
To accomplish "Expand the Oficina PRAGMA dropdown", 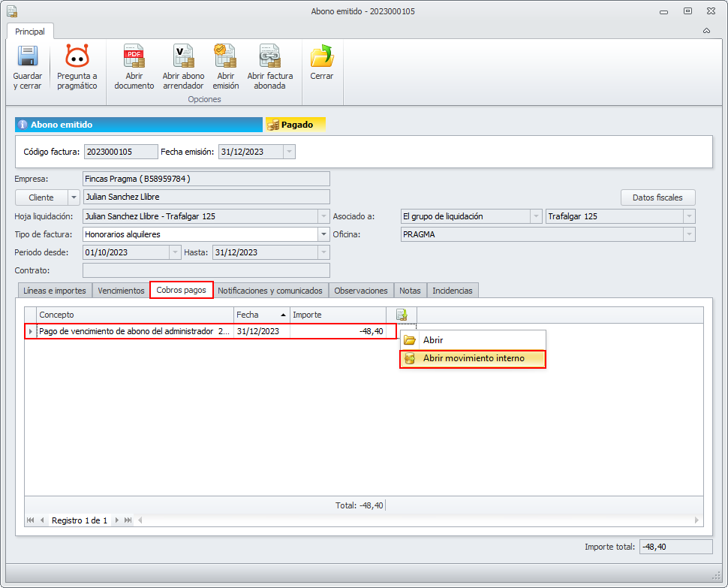I will coord(690,234).
